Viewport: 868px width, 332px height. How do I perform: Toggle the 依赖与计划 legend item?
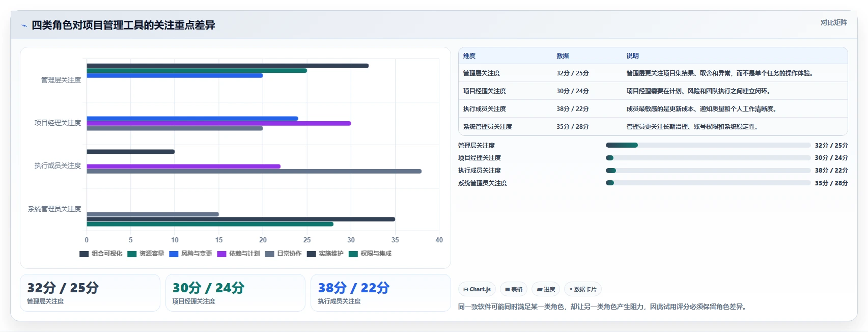(238, 254)
